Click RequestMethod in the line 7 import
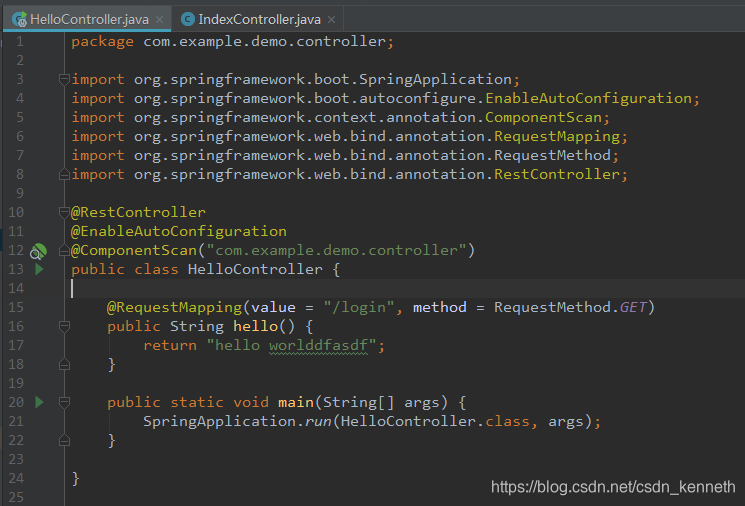The height and width of the screenshot is (506, 745). point(553,155)
